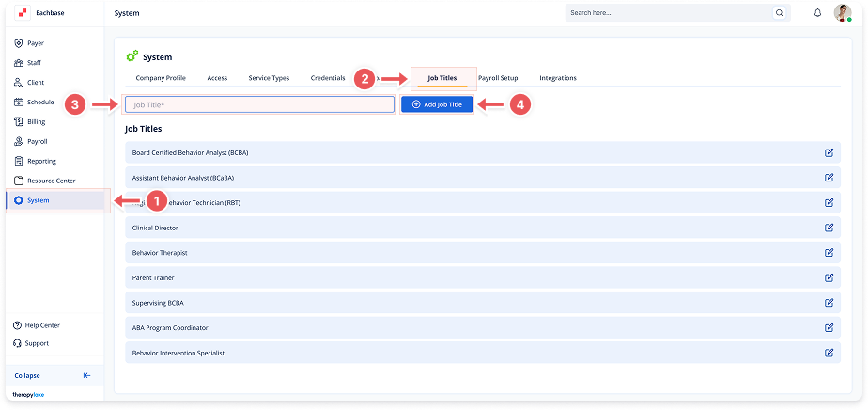This screenshot has width=868, height=410.
Task: Open the Service Types tab
Action: point(269,78)
